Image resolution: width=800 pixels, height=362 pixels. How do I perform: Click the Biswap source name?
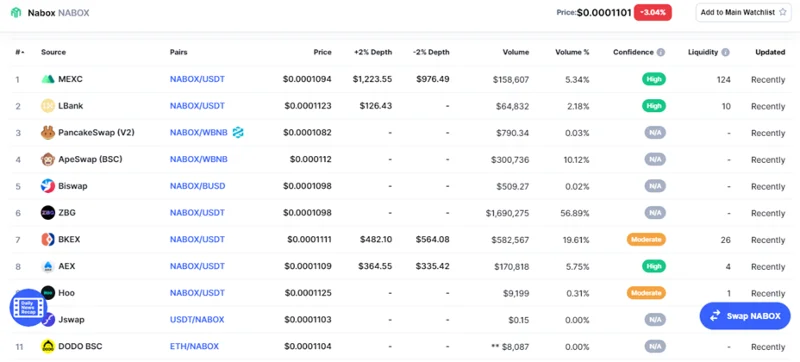tap(73, 186)
